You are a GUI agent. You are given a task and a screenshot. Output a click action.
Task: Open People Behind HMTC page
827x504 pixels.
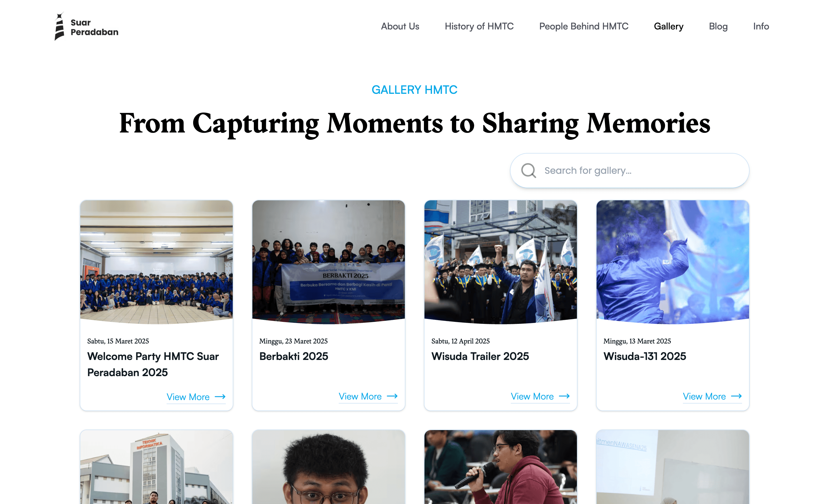pyautogui.click(x=584, y=26)
